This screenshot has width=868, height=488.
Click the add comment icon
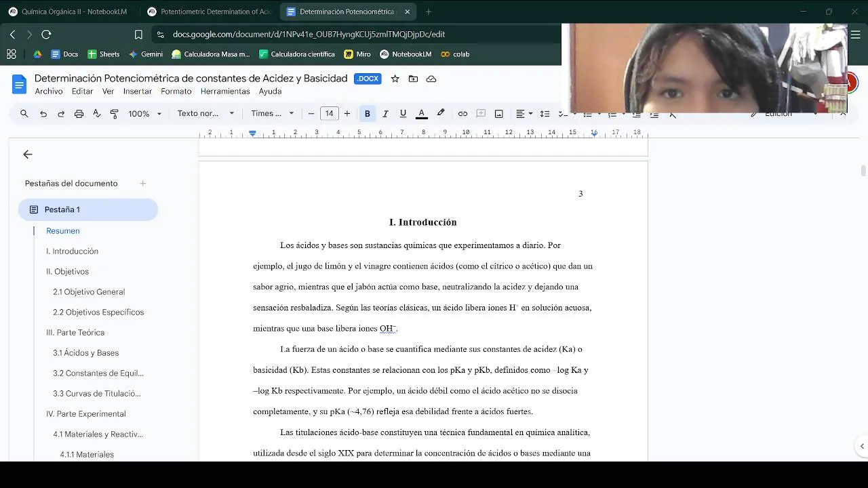(481, 114)
